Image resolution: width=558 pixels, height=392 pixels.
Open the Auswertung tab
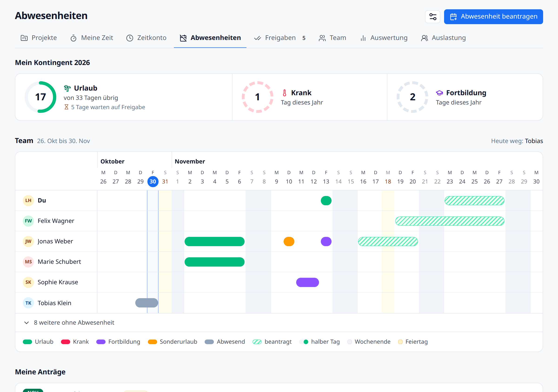click(384, 38)
